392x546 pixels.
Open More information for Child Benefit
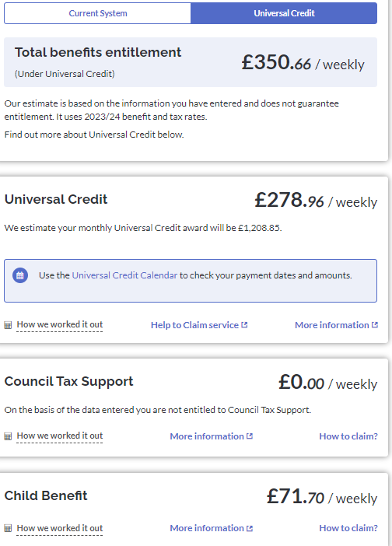pyautogui.click(x=207, y=528)
